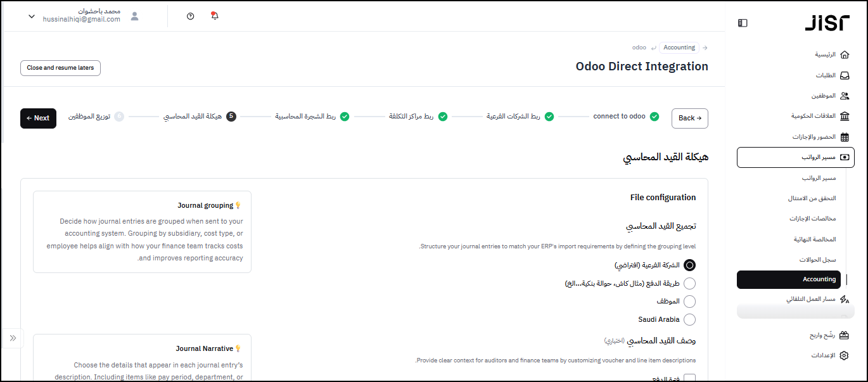Expand user account dropdown chevron
Screen dimensions: 868x382
(x=32, y=16)
